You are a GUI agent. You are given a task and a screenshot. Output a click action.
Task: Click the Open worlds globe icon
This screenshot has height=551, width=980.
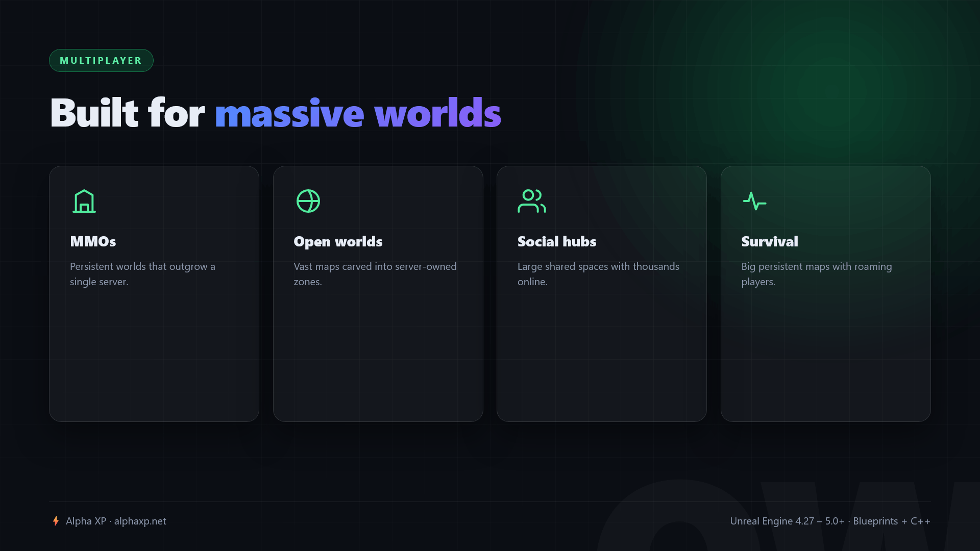(308, 201)
